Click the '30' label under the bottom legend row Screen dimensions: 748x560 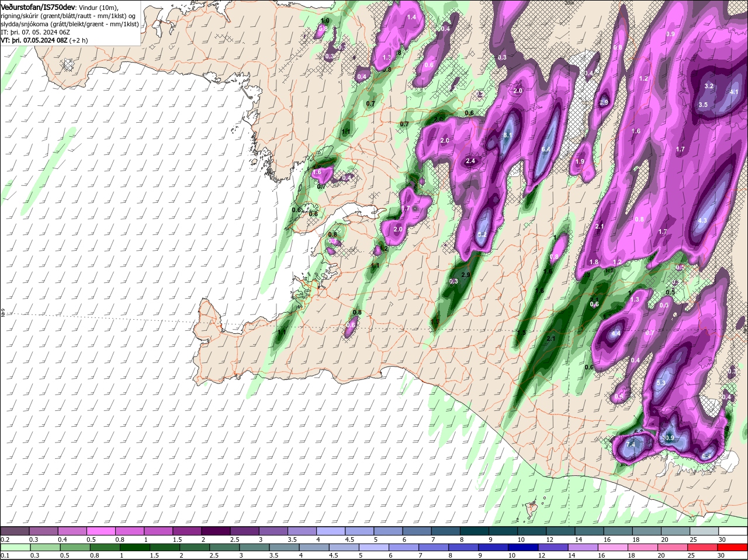[721, 556]
